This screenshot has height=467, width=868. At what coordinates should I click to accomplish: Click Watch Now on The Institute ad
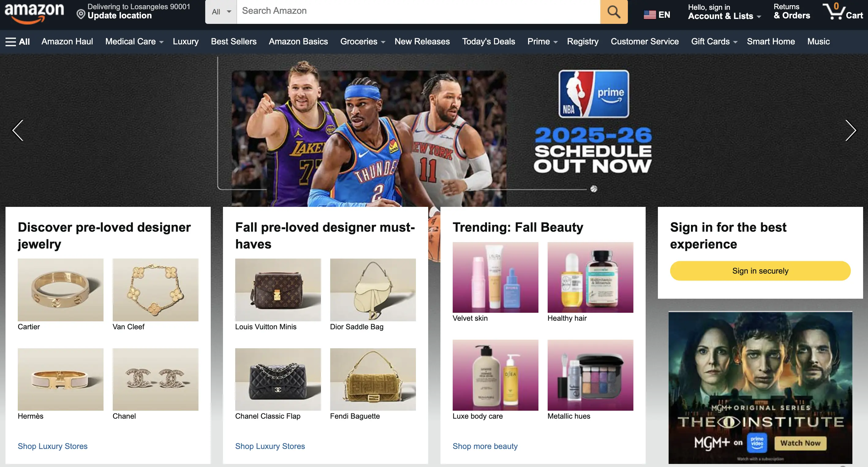800,443
